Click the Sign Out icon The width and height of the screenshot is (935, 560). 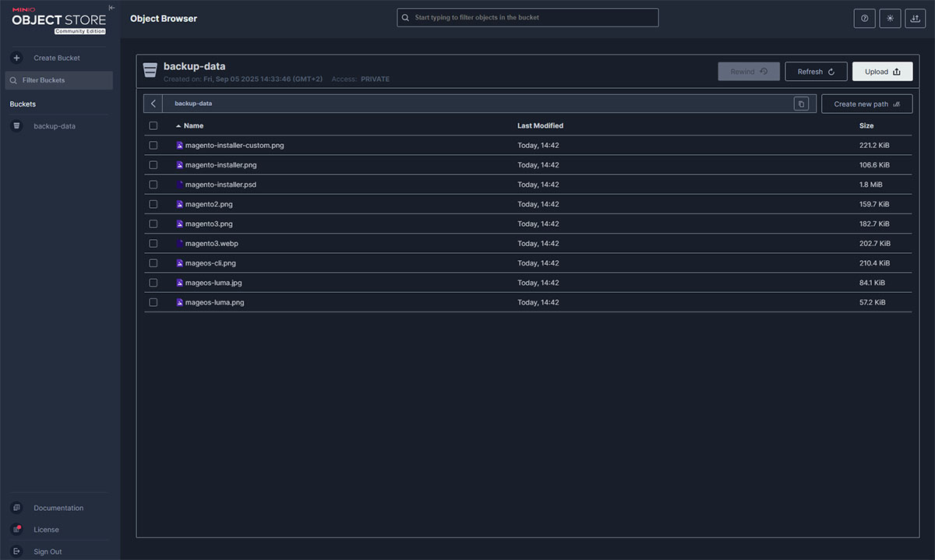[x=16, y=551]
